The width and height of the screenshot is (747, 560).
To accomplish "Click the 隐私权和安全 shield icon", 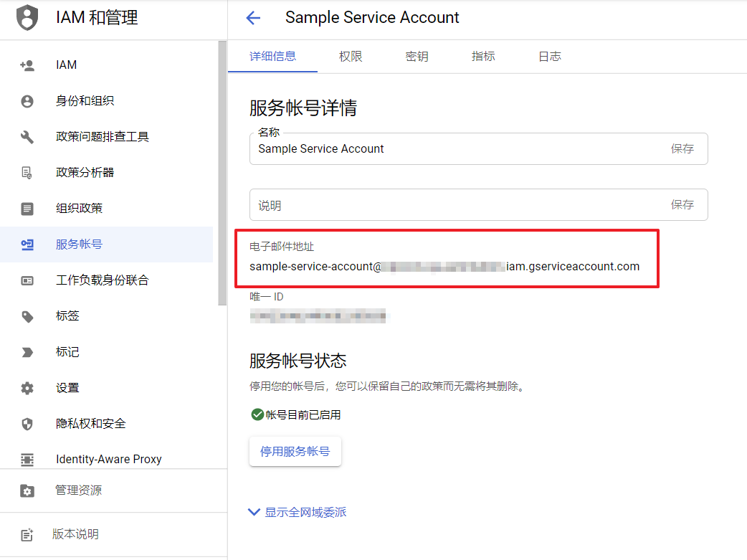I will point(27,424).
